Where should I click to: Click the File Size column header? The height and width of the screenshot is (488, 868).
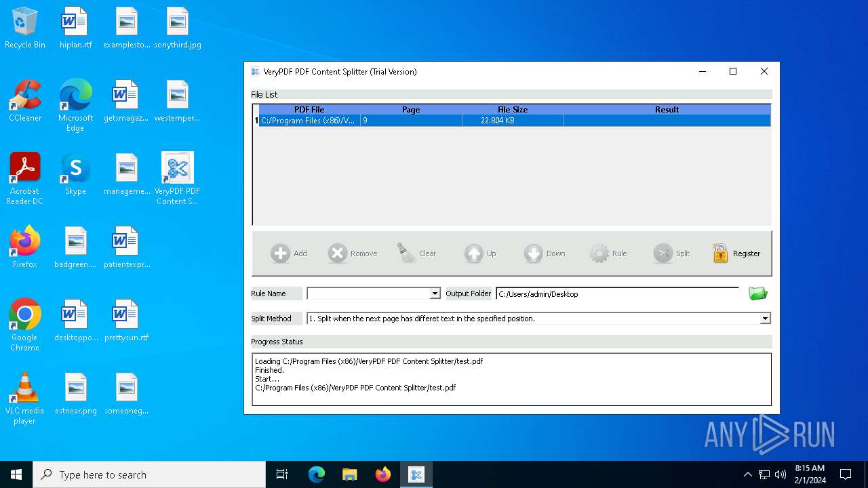pos(513,110)
